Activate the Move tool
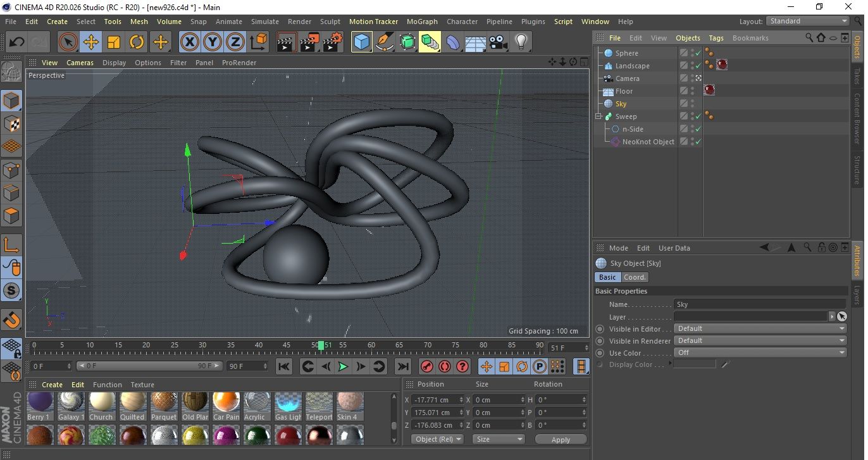 (90, 42)
